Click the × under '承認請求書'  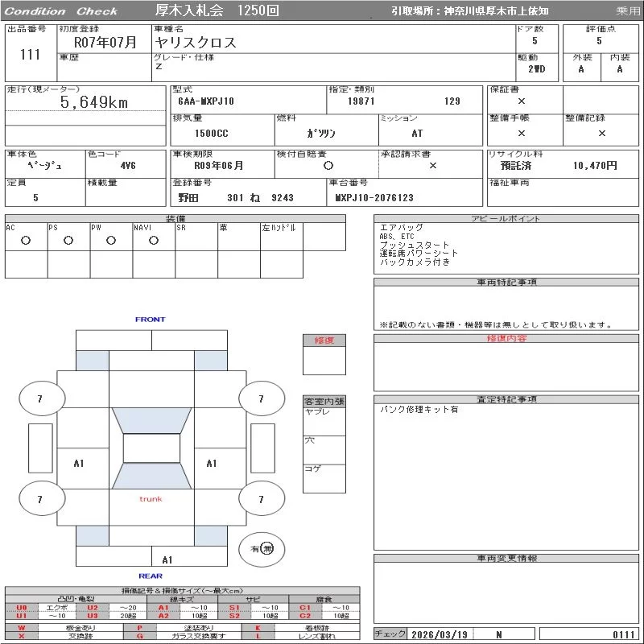pyautogui.click(x=433, y=166)
